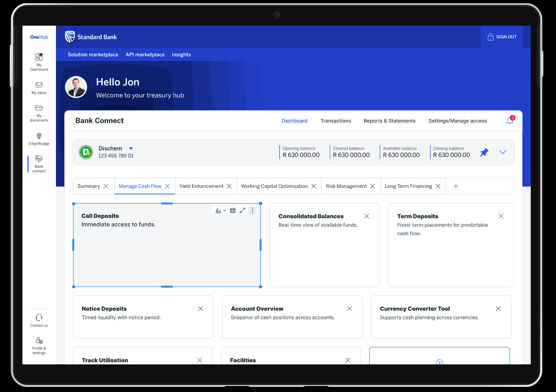Open Contact us headset icon

click(x=39, y=317)
